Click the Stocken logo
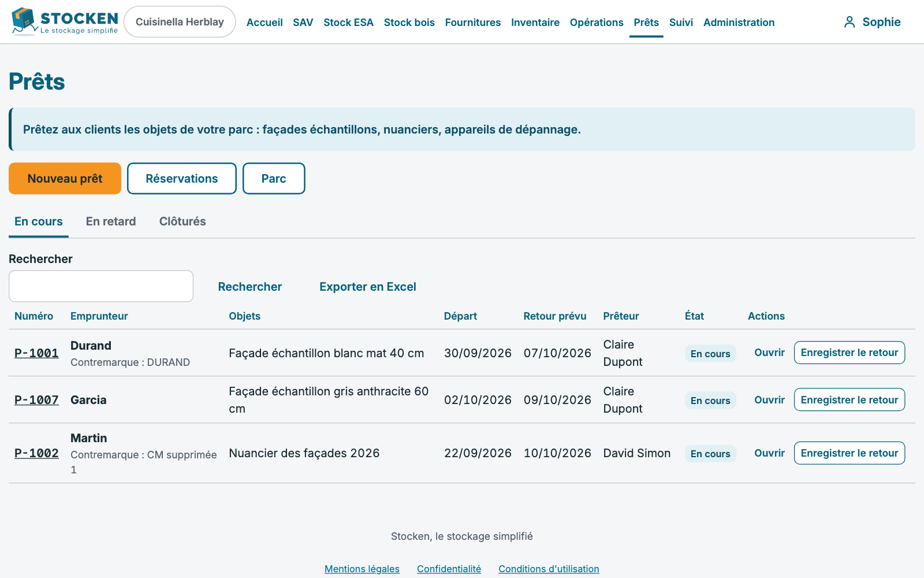Screen dimensions: 924x578 pos(65,22)
